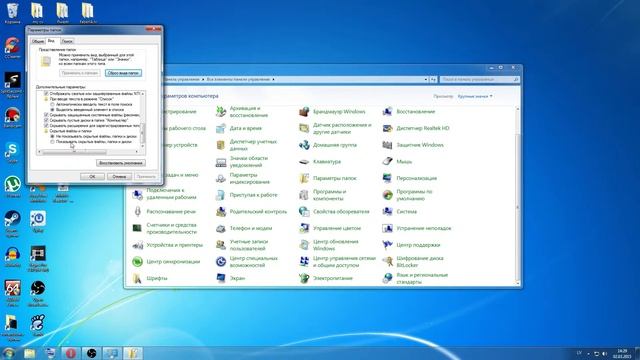Select Не показывать скрытые файлы radio

[52, 136]
